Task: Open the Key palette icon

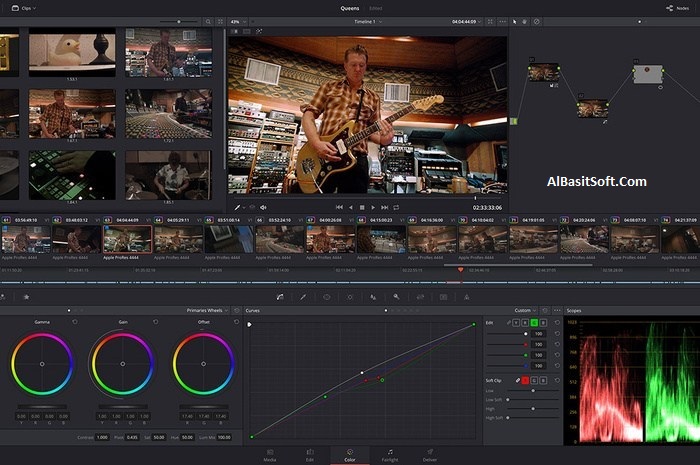Action: (396, 297)
